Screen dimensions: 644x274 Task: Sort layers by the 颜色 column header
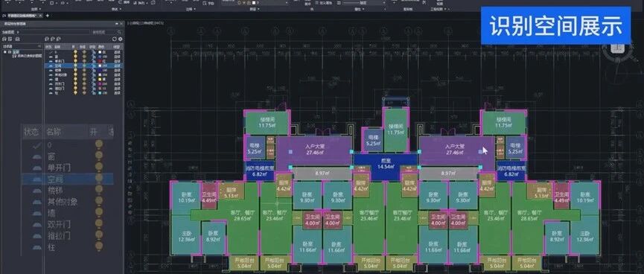pos(101,47)
